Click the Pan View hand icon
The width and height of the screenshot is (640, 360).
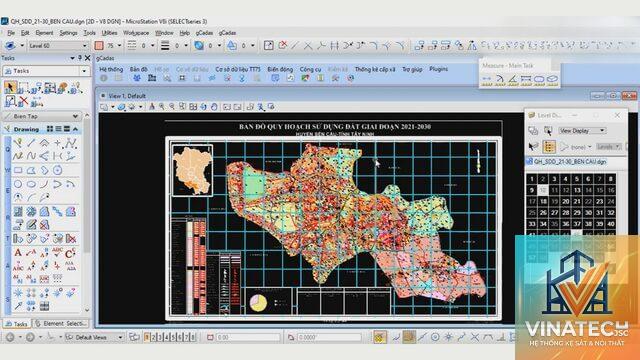214,107
